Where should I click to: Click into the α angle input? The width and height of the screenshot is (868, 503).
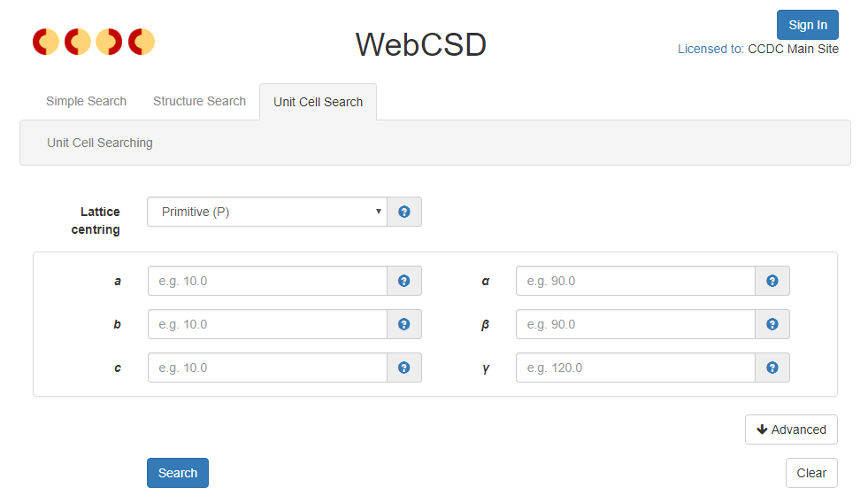point(635,281)
